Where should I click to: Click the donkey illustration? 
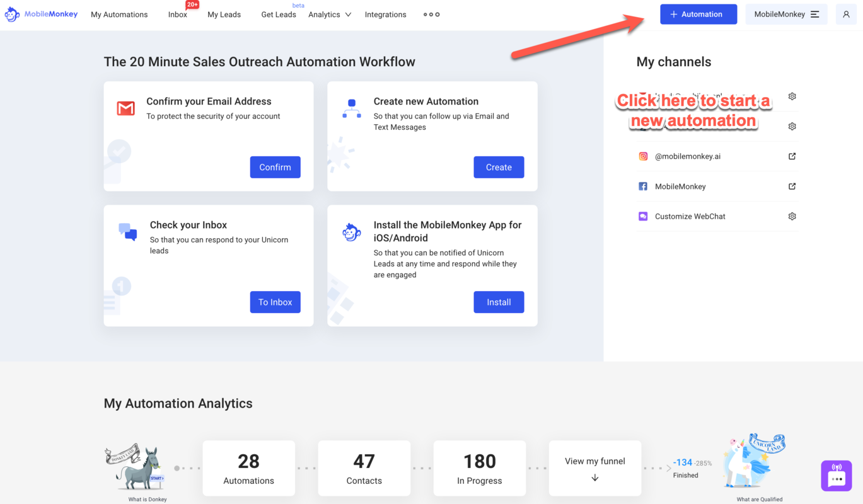[x=135, y=467]
